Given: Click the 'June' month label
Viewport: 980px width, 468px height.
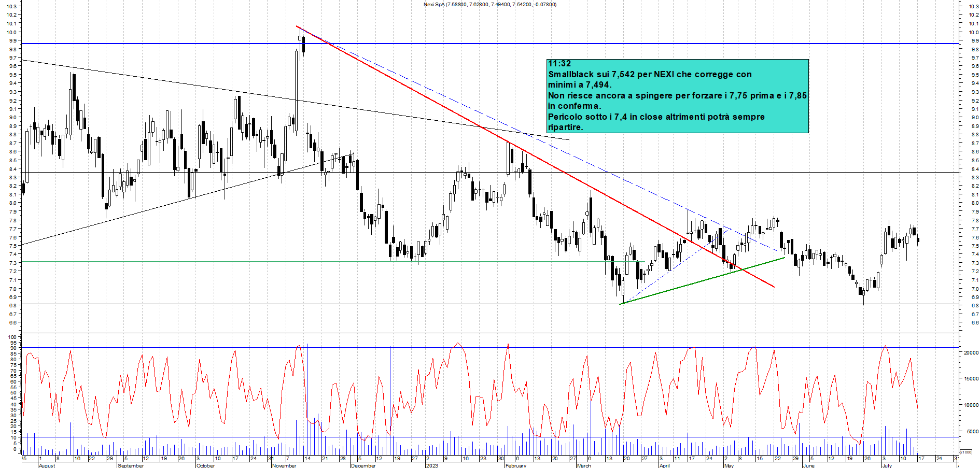Looking at the screenshot, I should click(x=808, y=465).
